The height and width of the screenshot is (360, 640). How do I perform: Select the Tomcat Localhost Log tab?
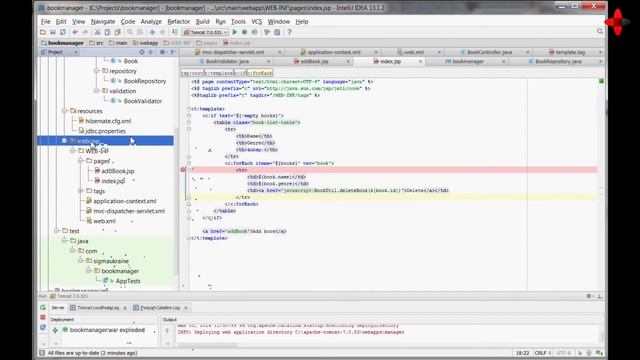(98, 307)
